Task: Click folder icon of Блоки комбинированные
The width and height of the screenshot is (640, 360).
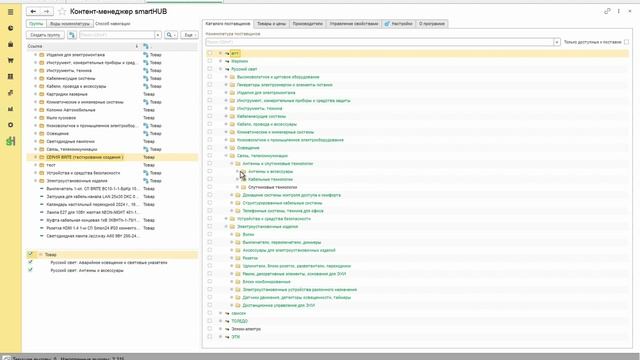Action: 238,282
